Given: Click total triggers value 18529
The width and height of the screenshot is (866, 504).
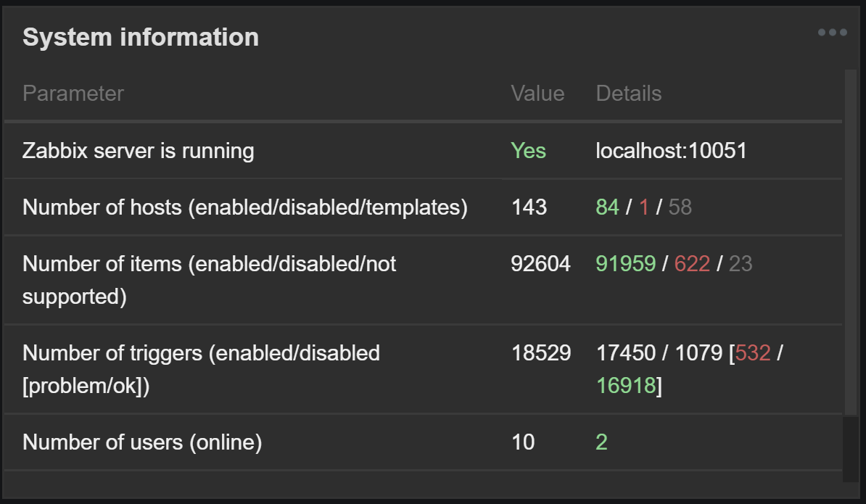Looking at the screenshot, I should [541, 353].
